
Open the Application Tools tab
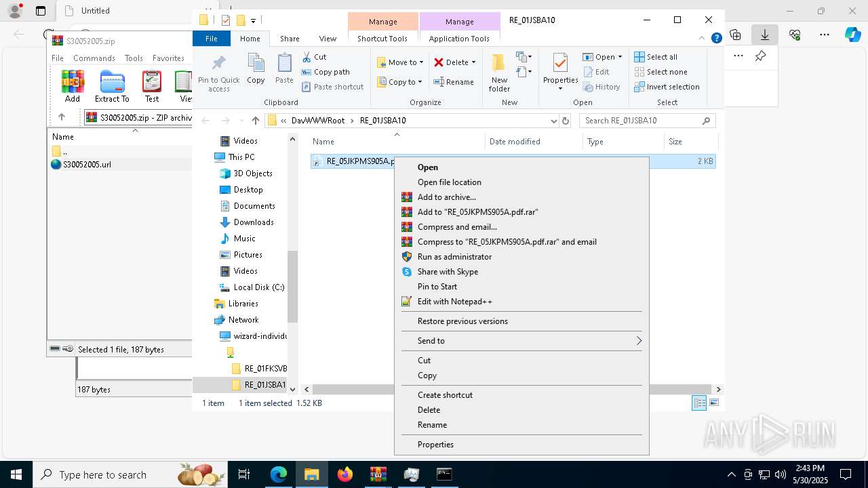[459, 39]
